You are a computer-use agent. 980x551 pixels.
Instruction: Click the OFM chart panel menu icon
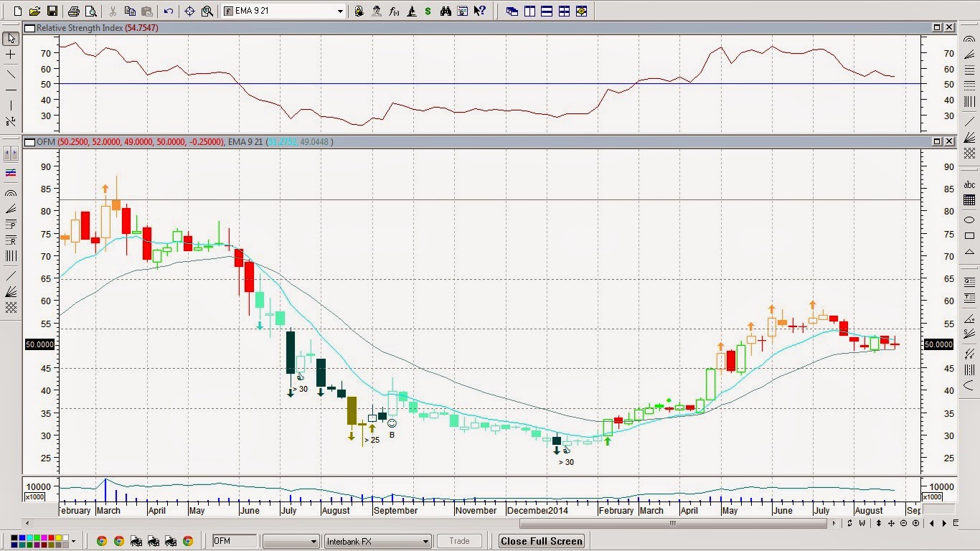tap(29, 142)
